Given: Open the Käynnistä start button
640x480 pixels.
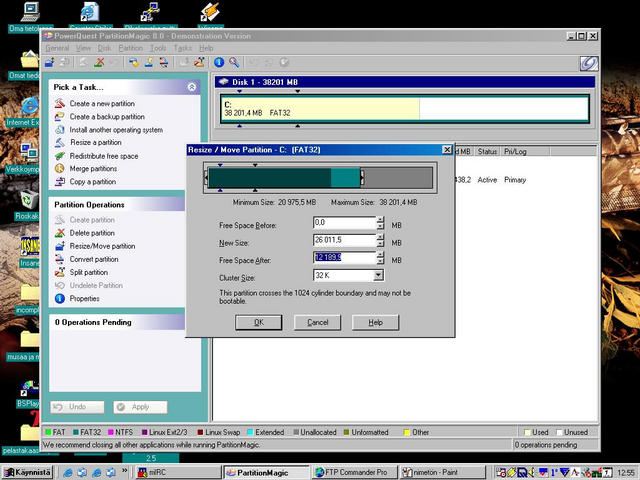Looking at the screenshot, I should (28, 472).
